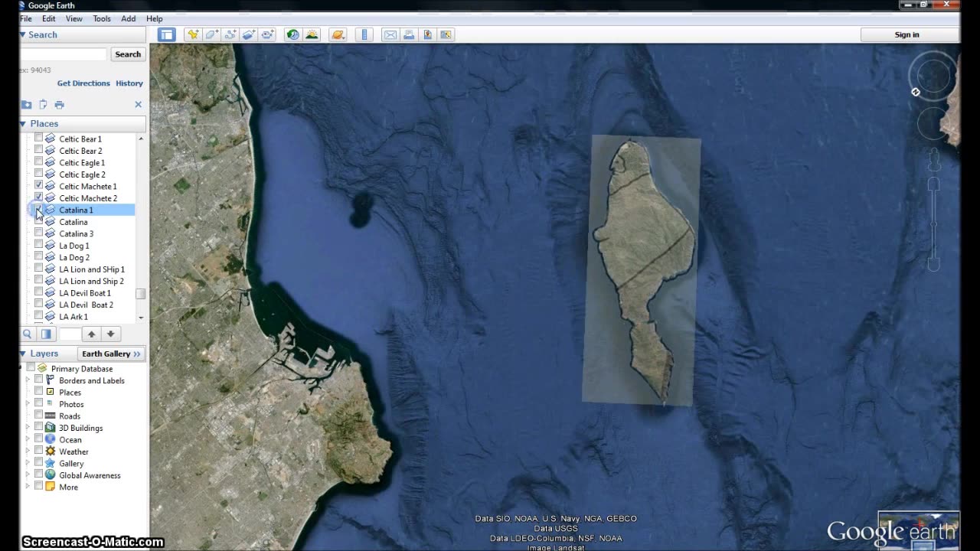Screen dimensions: 980x551
Task: Expand the Gallery layer arrow
Action: click(28, 463)
